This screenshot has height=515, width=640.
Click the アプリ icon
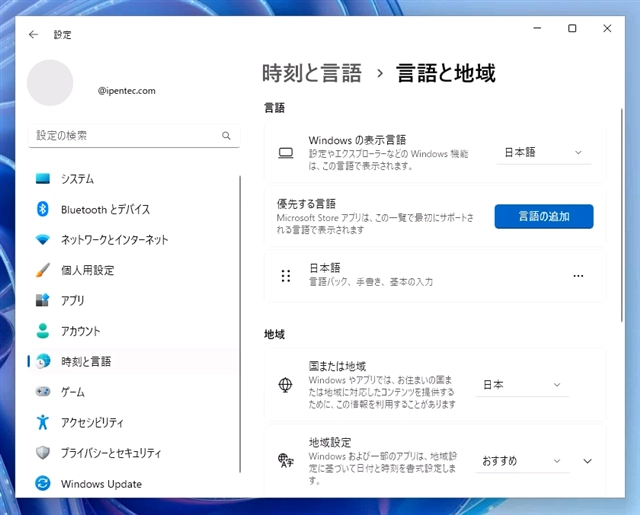(43, 300)
